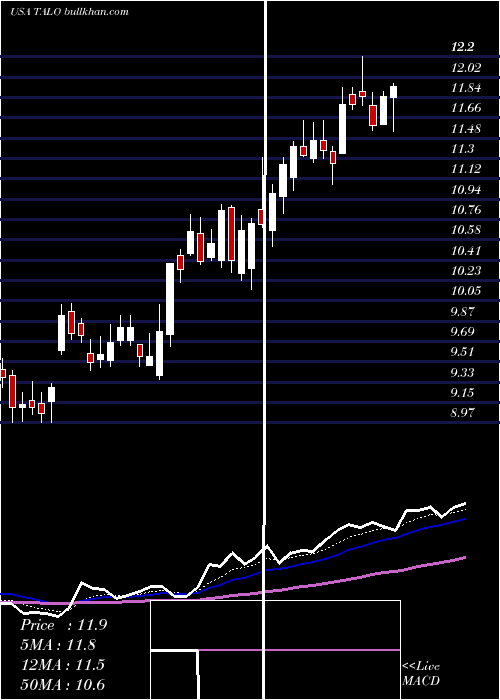Click the 10.58 price axis label

pyautogui.click(x=466, y=230)
